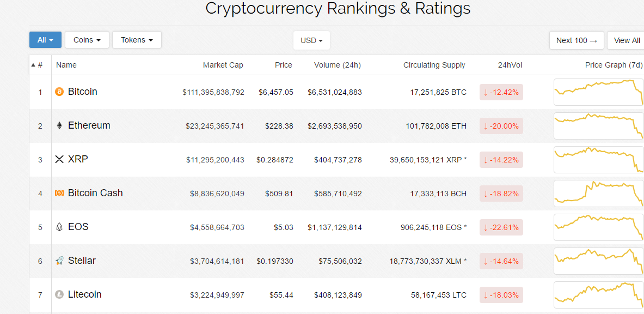Sort table by Market Cap header
The width and height of the screenshot is (644, 314).
point(223,65)
